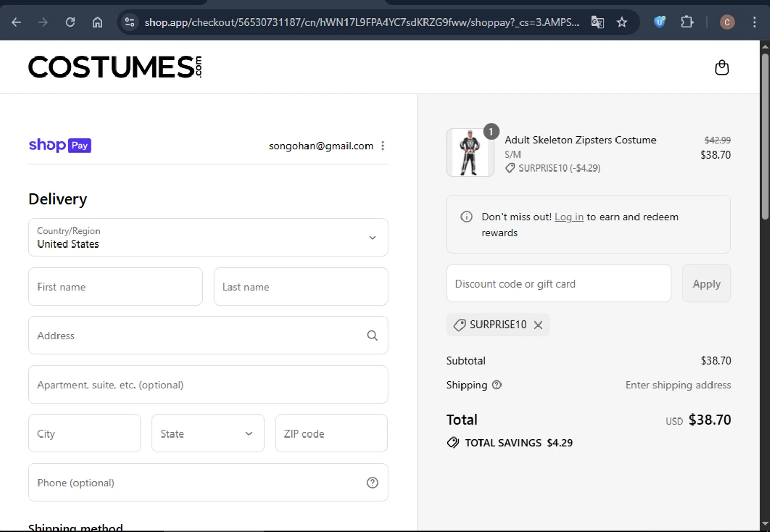
Task: Click the Shop Pay logo
Action: coord(60,145)
